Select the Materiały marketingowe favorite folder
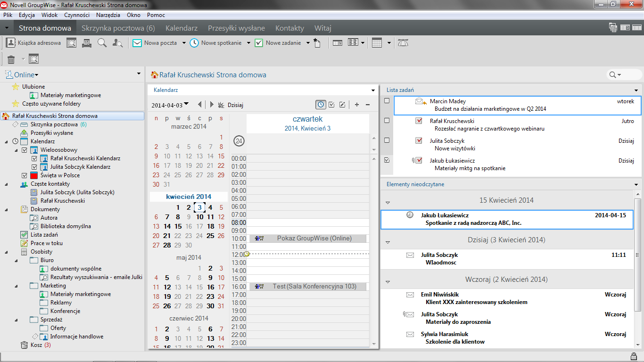This screenshot has height=362, width=644. coord(70,95)
